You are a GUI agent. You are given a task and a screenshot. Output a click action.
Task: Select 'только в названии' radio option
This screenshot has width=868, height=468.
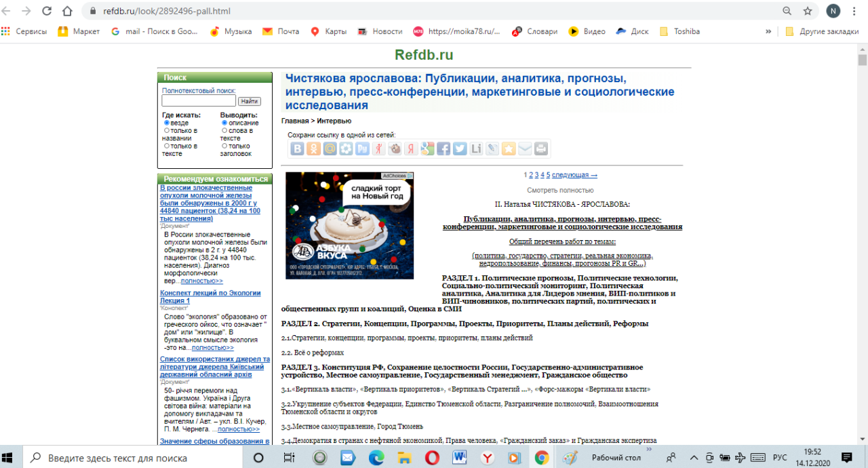point(167,130)
